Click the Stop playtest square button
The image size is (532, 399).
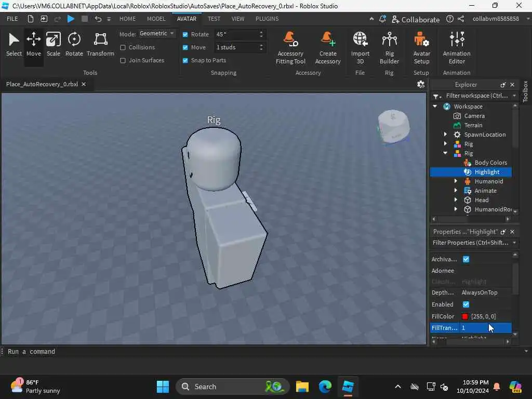coord(85,19)
